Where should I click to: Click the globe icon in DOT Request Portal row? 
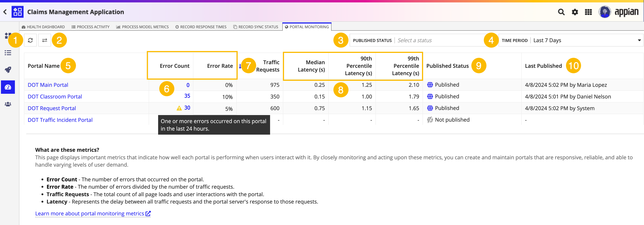(x=430, y=108)
